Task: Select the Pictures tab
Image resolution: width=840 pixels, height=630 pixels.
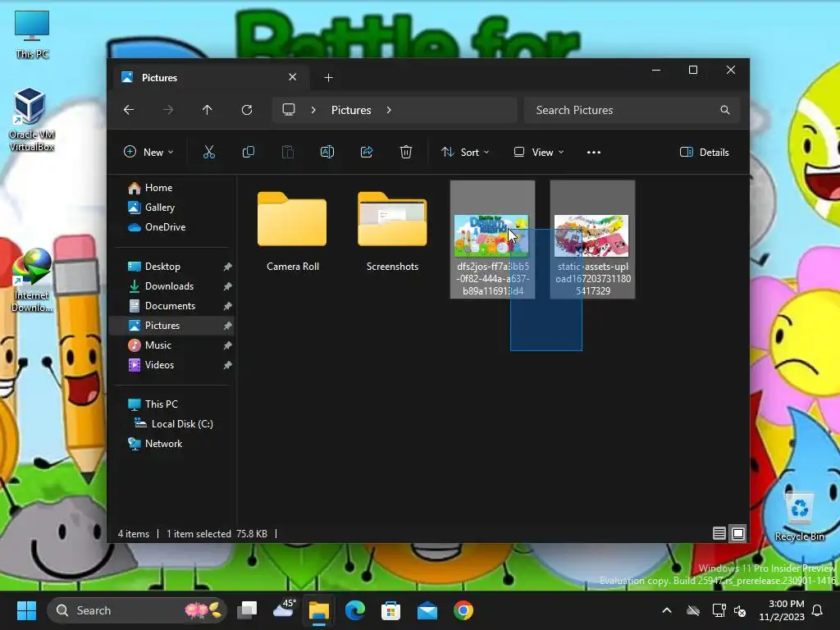Action: (209, 78)
